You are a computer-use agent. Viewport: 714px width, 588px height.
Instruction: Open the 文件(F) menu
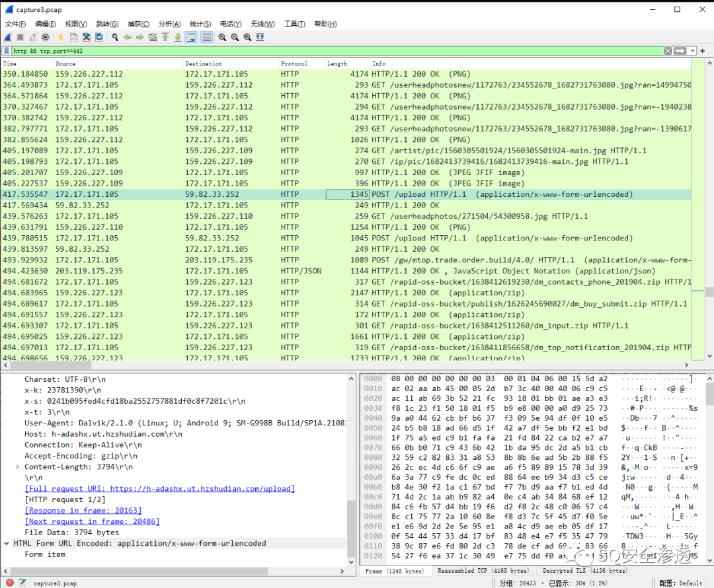(x=15, y=24)
